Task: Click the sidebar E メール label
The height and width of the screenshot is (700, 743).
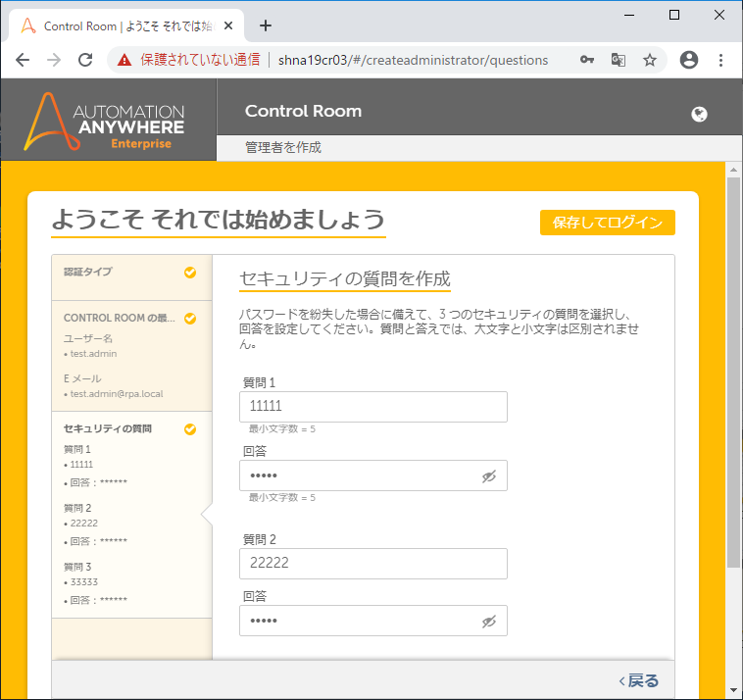Action: [x=82, y=378]
